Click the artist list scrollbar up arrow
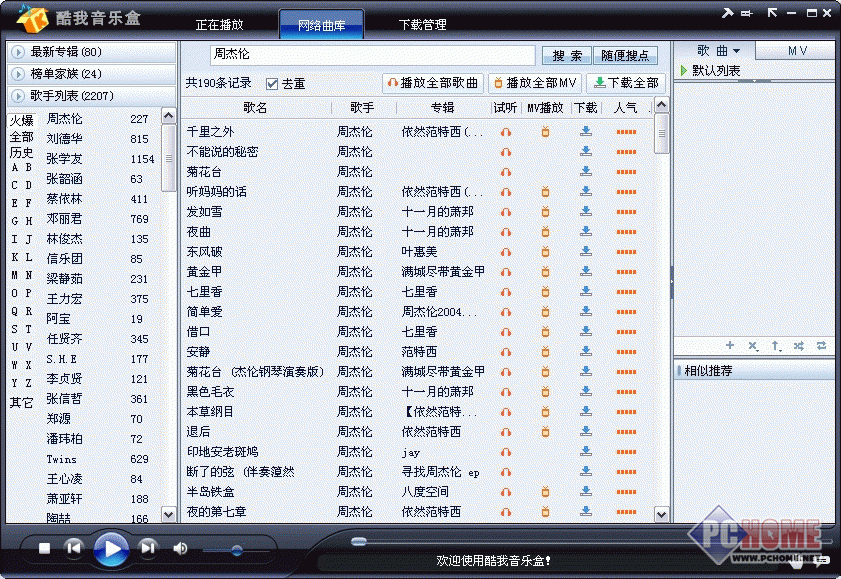Image resolution: width=841 pixels, height=579 pixels. click(x=168, y=116)
